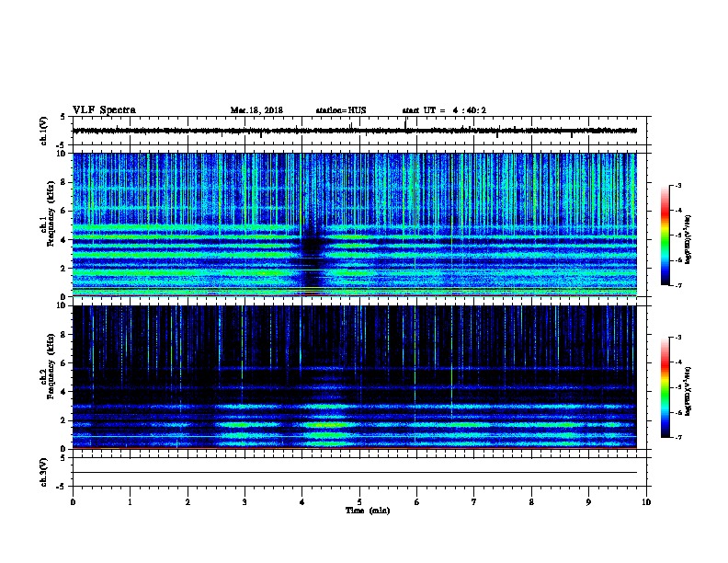Click time axis tick label "2"
This screenshot has height=563, width=728.
coord(188,502)
